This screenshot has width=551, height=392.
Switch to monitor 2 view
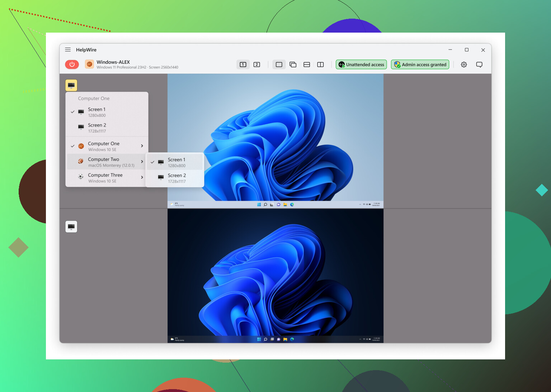pos(256,64)
